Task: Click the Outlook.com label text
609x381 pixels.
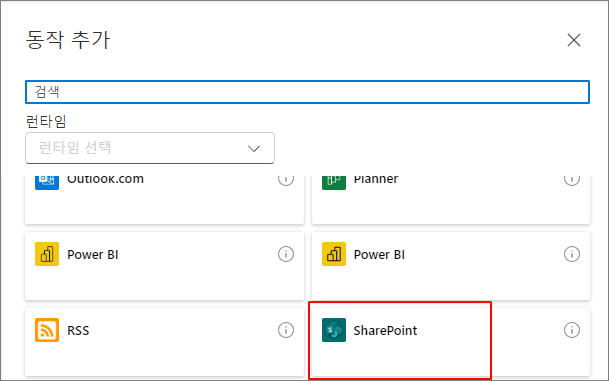Action: point(105,180)
